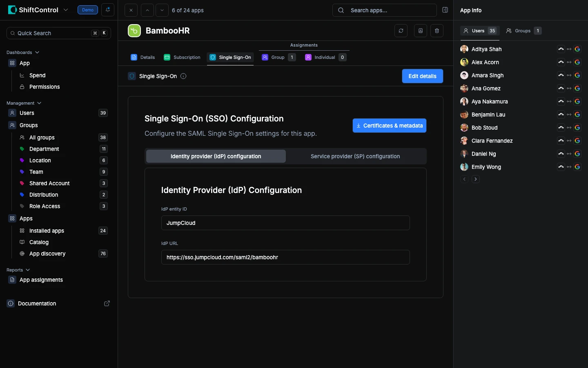Switch App Info panel to Groups

point(523,31)
